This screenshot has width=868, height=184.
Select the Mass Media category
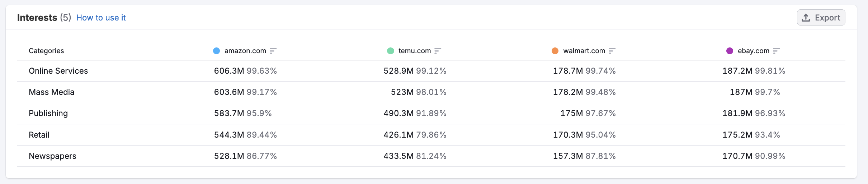coord(51,92)
